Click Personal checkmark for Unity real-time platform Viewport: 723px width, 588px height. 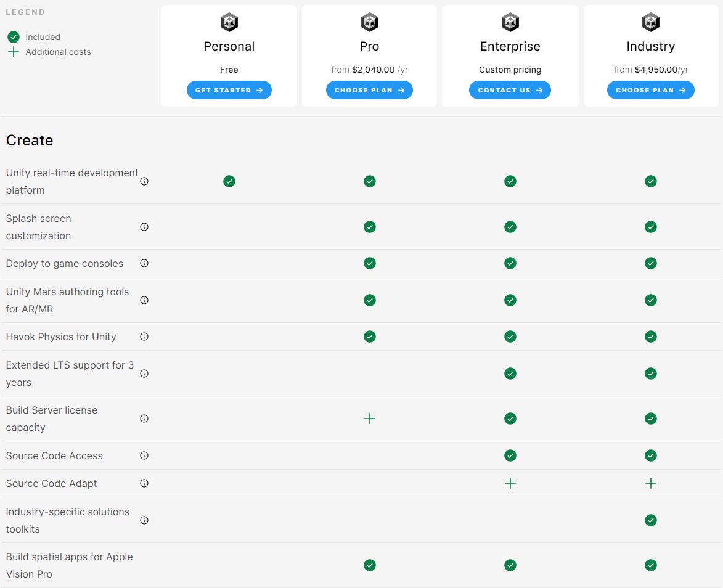coord(229,181)
